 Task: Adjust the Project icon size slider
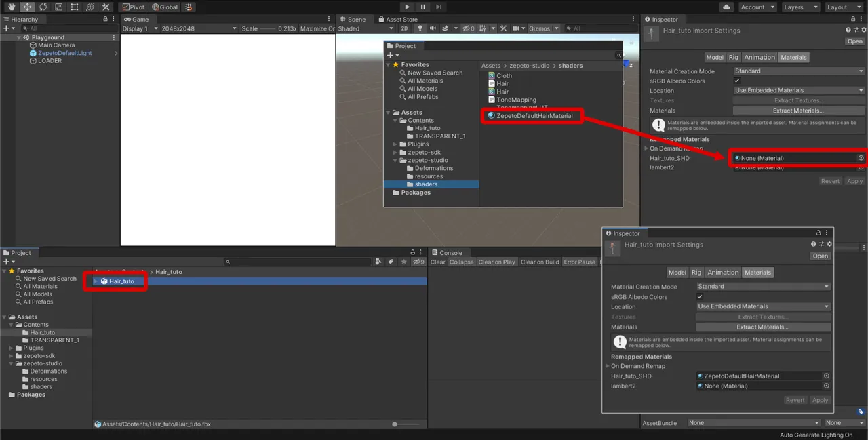tap(396, 424)
